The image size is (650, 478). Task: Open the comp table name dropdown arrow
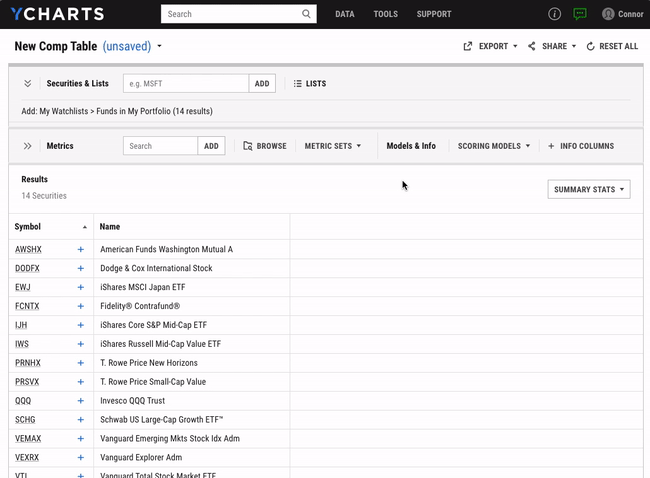click(159, 46)
